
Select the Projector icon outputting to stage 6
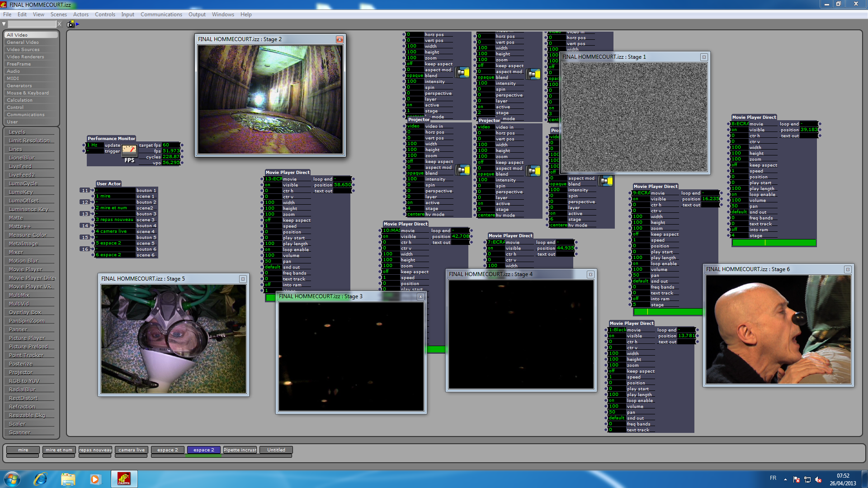pos(606,181)
